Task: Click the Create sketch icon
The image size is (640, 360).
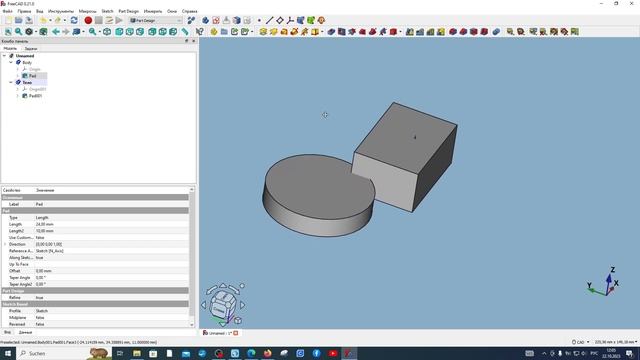Action: tap(216, 20)
